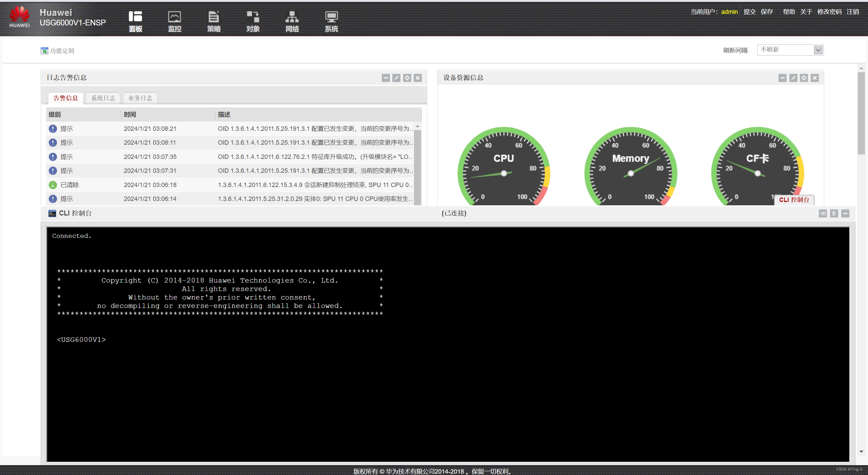This screenshot has width=868, height=475.
Task: Collapse the 日志告警信息 panel
Action: point(386,78)
